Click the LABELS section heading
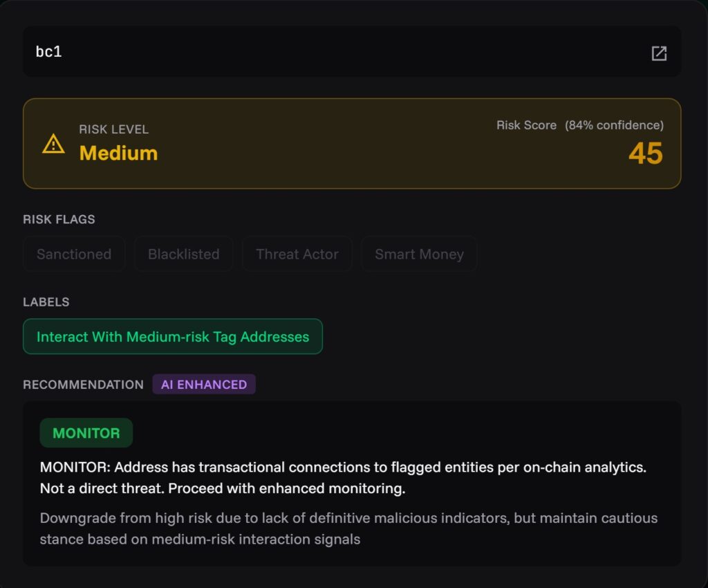Image resolution: width=708 pixels, height=588 pixels. click(x=46, y=302)
